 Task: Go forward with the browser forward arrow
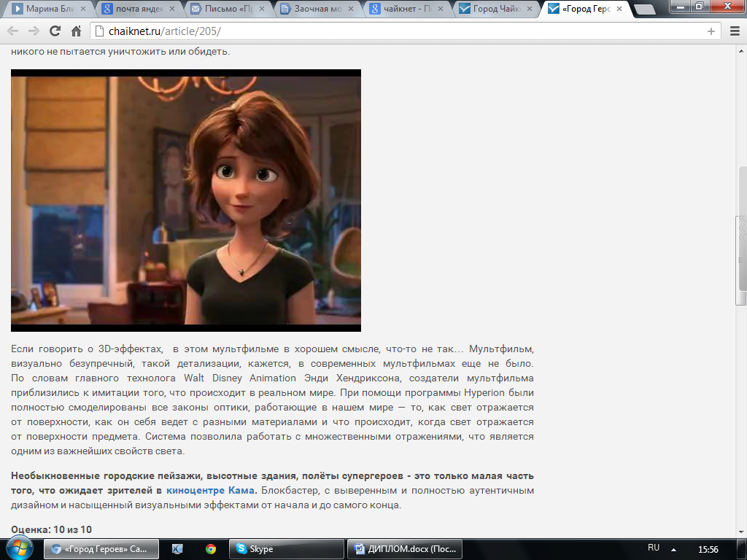[x=34, y=31]
